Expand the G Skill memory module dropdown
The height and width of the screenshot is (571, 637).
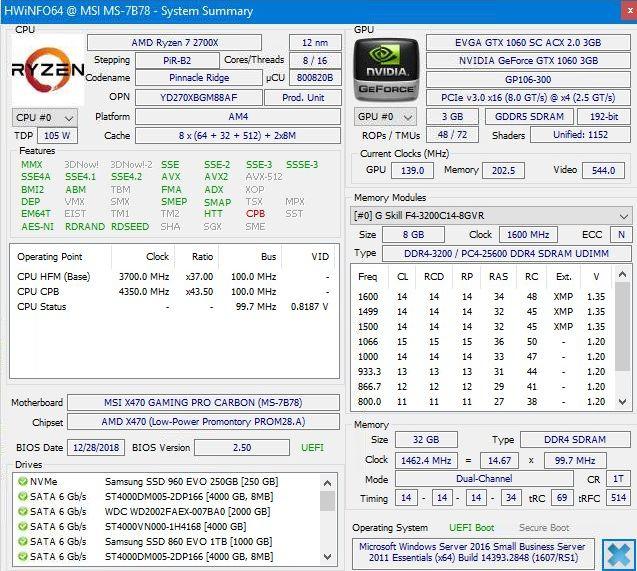point(624,215)
